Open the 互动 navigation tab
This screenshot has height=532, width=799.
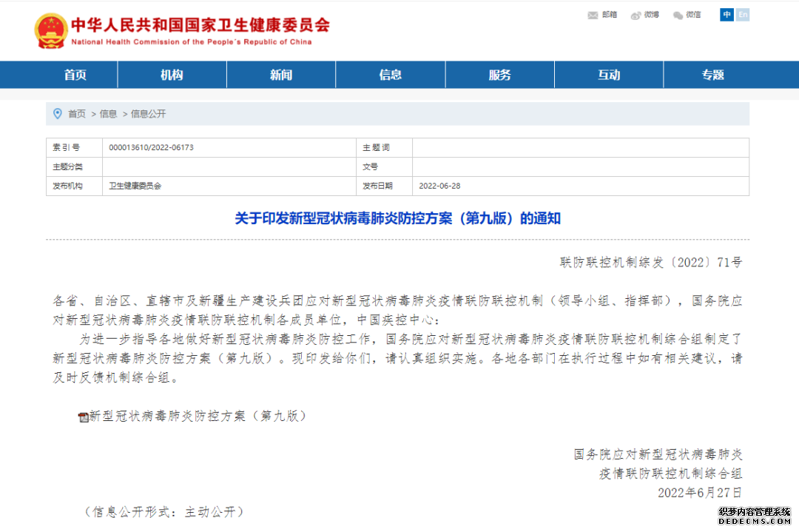pyautogui.click(x=609, y=75)
